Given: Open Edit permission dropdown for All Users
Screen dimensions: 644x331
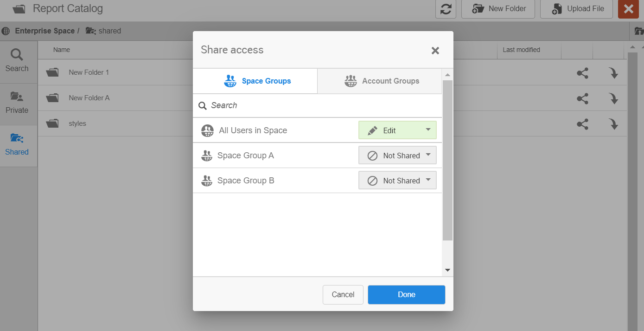Looking at the screenshot, I should coord(397,130).
